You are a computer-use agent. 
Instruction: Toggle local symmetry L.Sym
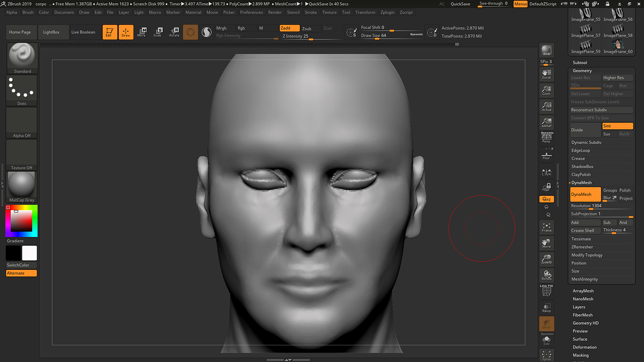pyautogui.click(x=546, y=172)
